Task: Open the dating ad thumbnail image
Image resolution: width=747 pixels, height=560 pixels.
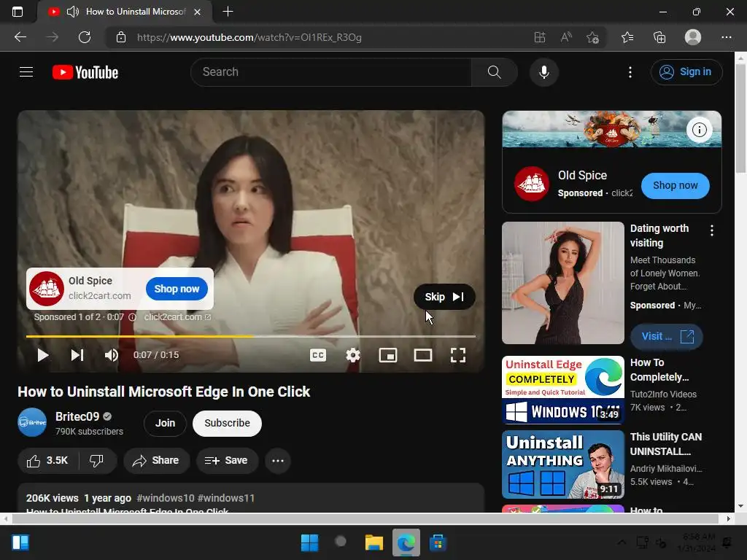Action: (562, 283)
